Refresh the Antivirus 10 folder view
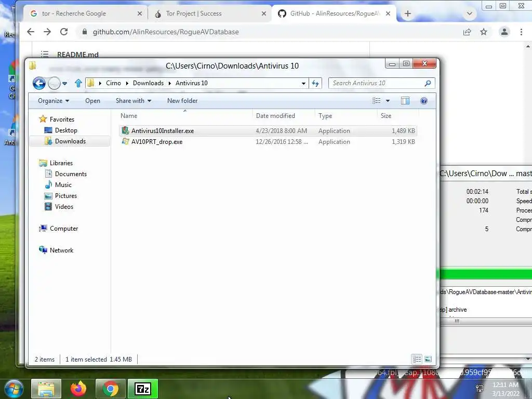The width and height of the screenshot is (532, 399). tap(315, 83)
